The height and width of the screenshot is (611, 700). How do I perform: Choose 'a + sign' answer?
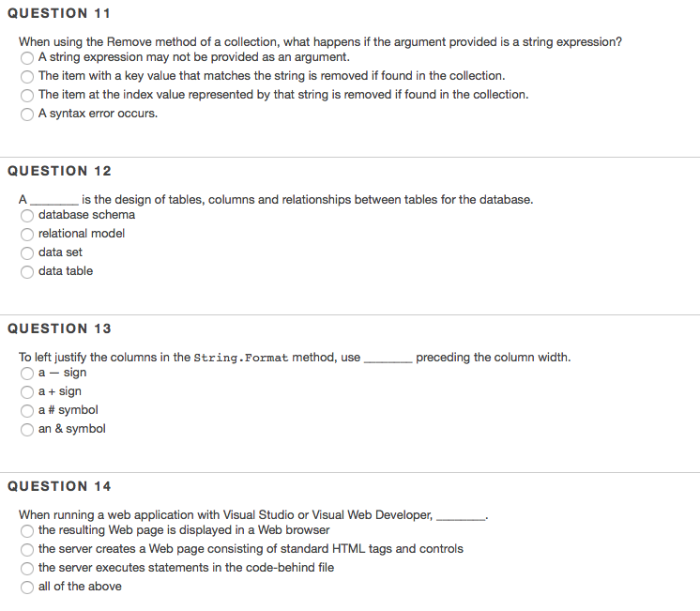27,392
